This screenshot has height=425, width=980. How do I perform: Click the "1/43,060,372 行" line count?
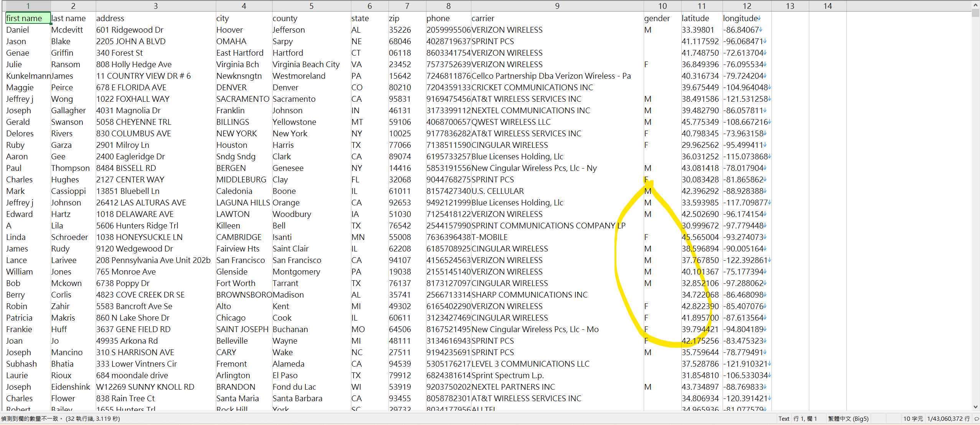(x=949, y=418)
